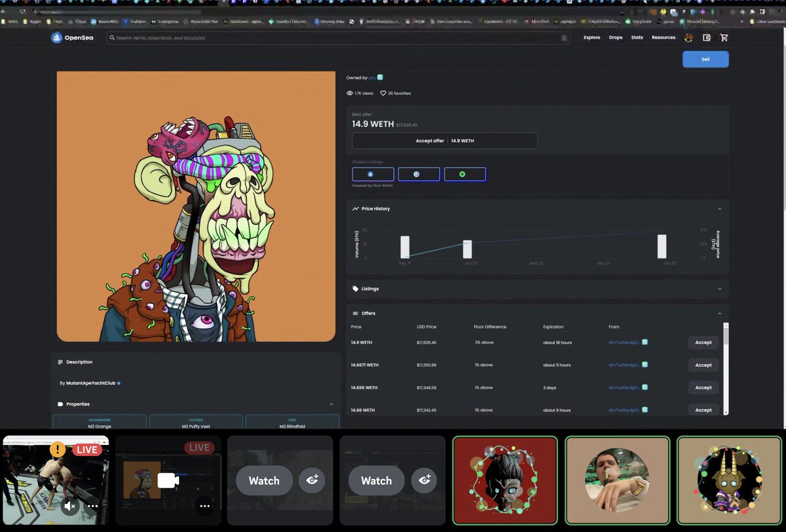Click the second add-viewer eye icon

tap(424, 481)
